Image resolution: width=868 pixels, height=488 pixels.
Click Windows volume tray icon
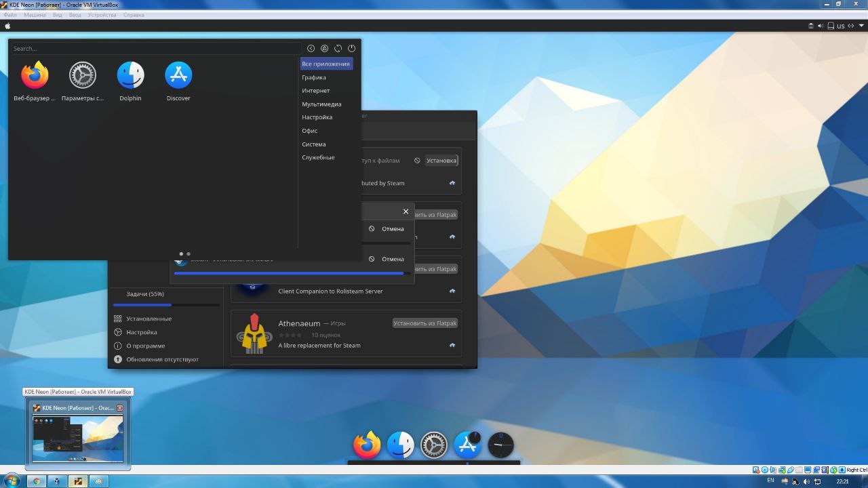(806, 482)
